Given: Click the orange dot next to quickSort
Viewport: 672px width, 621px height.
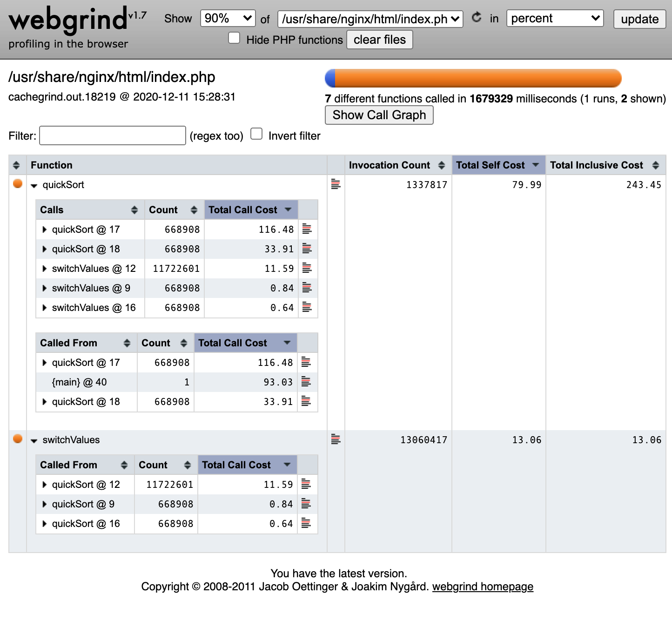Looking at the screenshot, I should [x=18, y=184].
